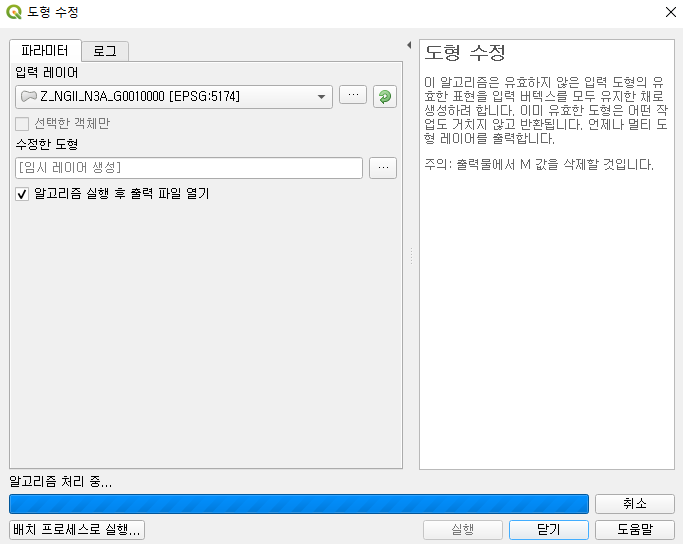
Task: Close the 도형 수정 dialog window
Action: pos(671,12)
